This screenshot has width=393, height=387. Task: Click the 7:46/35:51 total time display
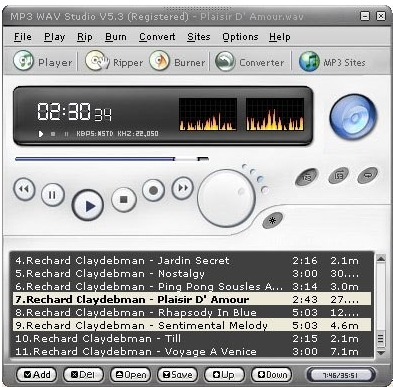(340, 375)
